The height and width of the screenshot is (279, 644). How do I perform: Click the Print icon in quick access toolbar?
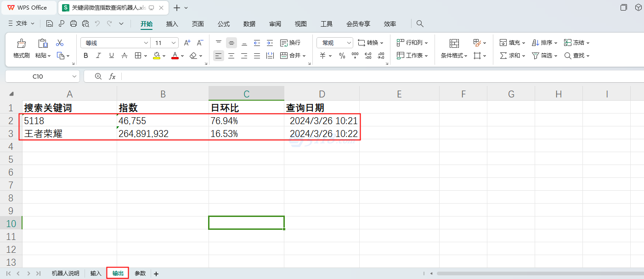click(73, 24)
